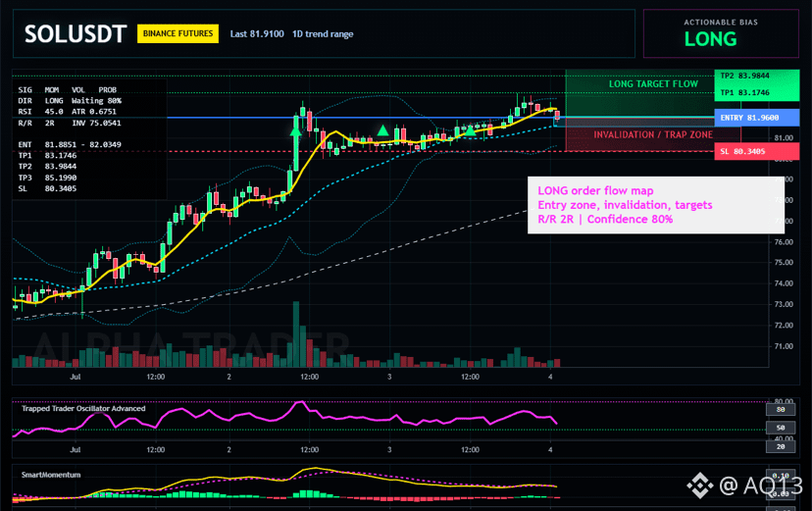Screen dimensions: 812x511
Task: Click the red SL 80.3405 price tag
Action: pyautogui.click(x=756, y=151)
